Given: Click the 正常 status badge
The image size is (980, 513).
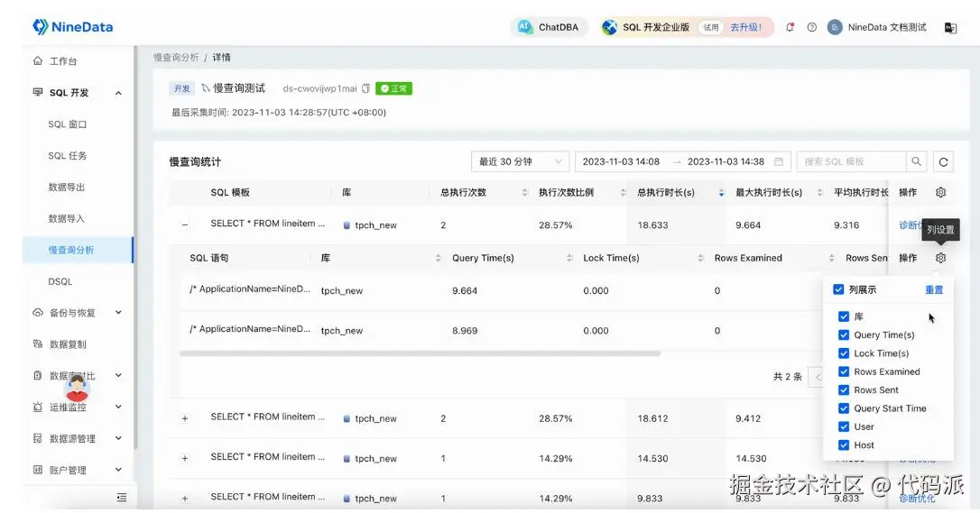Looking at the screenshot, I should coord(393,88).
